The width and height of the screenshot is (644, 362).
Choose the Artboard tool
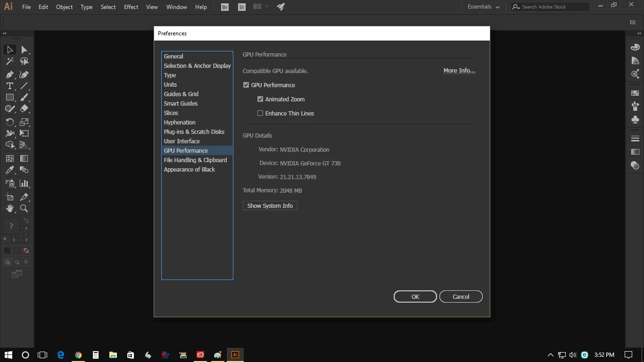point(10,197)
